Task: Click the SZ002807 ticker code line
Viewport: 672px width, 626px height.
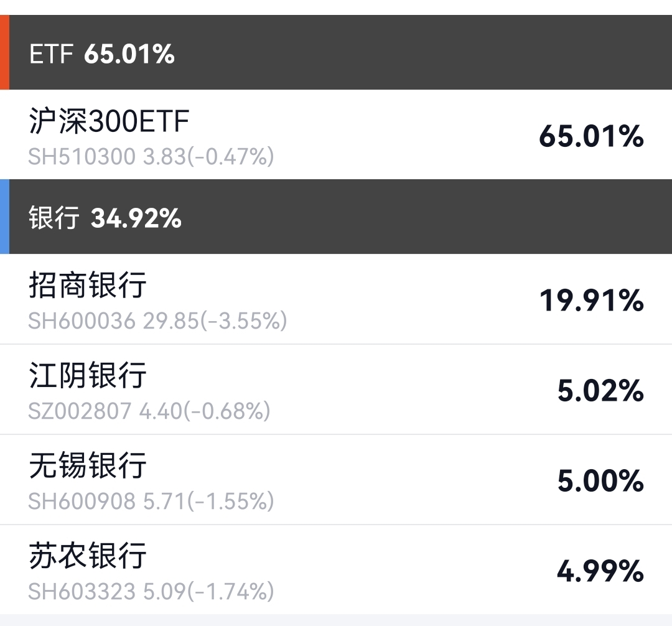Action: pos(149,411)
